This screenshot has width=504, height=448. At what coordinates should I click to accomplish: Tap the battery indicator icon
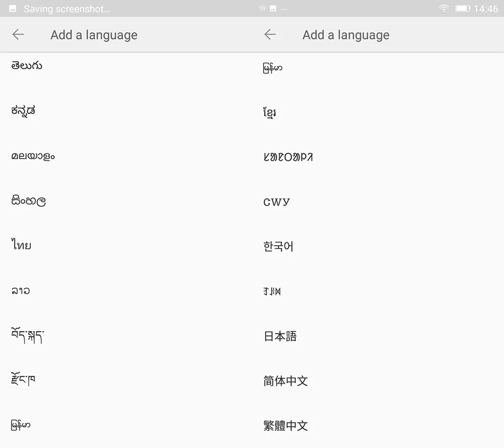[463, 9]
